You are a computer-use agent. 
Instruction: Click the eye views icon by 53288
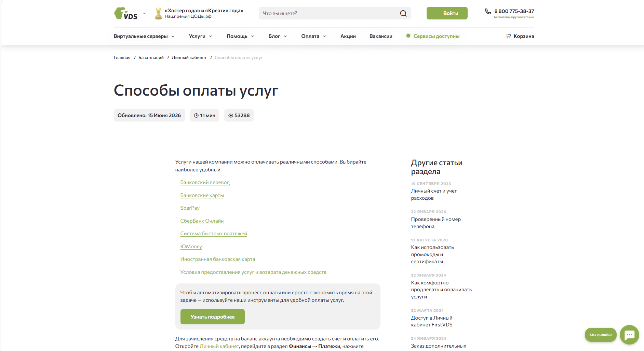pos(231,115)
